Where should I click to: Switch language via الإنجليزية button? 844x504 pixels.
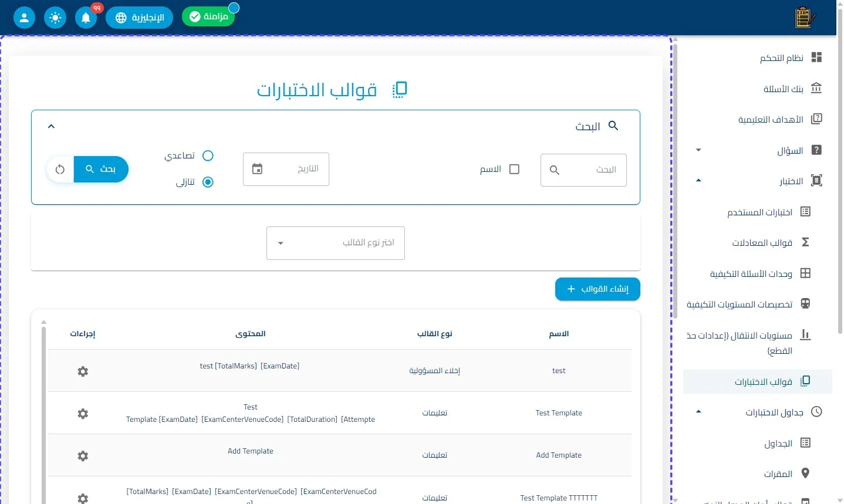coord(139,18)
